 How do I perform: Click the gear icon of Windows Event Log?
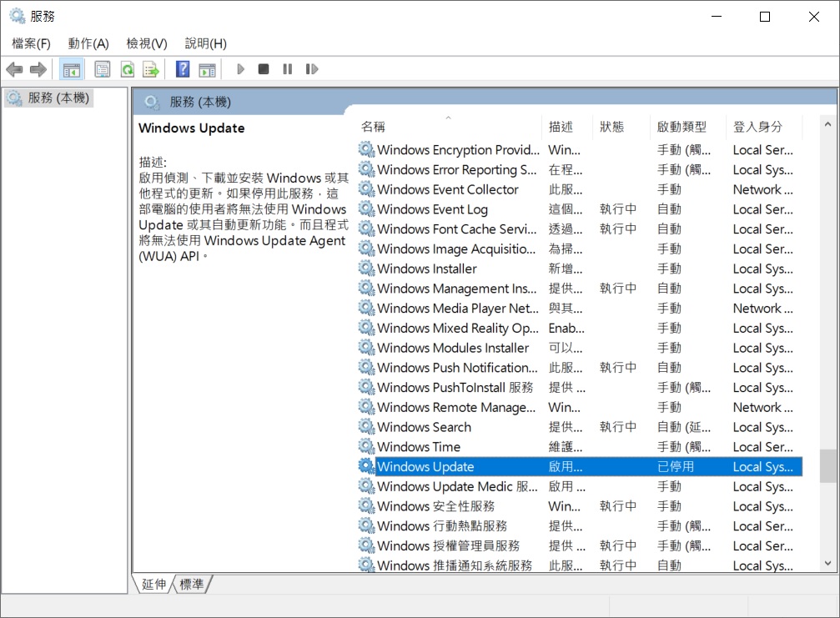pyautogui.click(x=366, y=209)
